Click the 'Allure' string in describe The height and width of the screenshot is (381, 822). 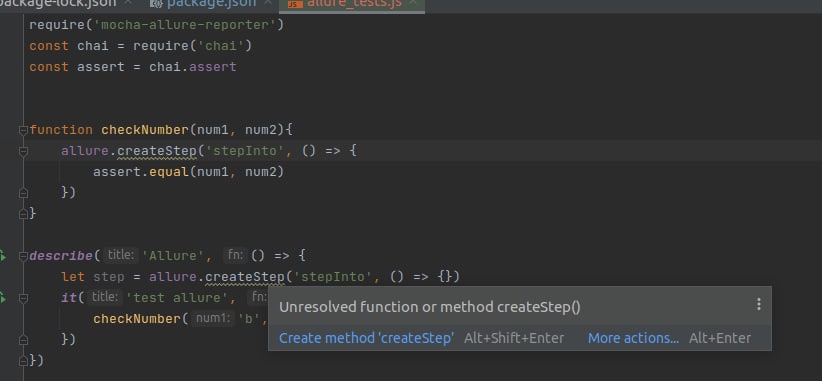tap(173, 256)
